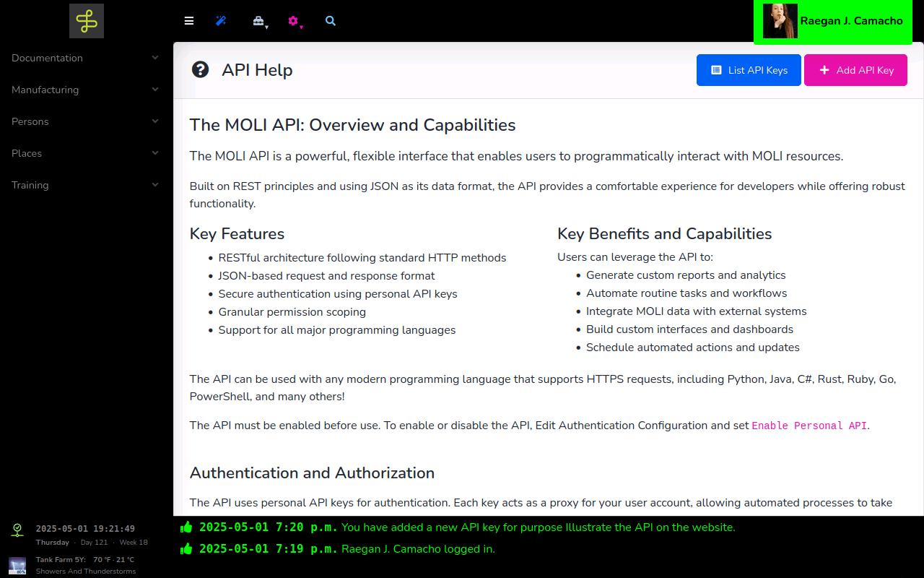
Task: Click the thumbs-up icon for the 7:20 p.m. notification
Action: click(186, 527)
